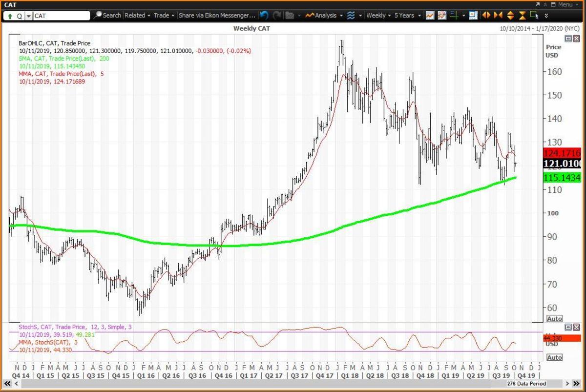Click the blue wave lines indicator icon
The width and height of the screenshot is (586, 392).
pos(351,15)
